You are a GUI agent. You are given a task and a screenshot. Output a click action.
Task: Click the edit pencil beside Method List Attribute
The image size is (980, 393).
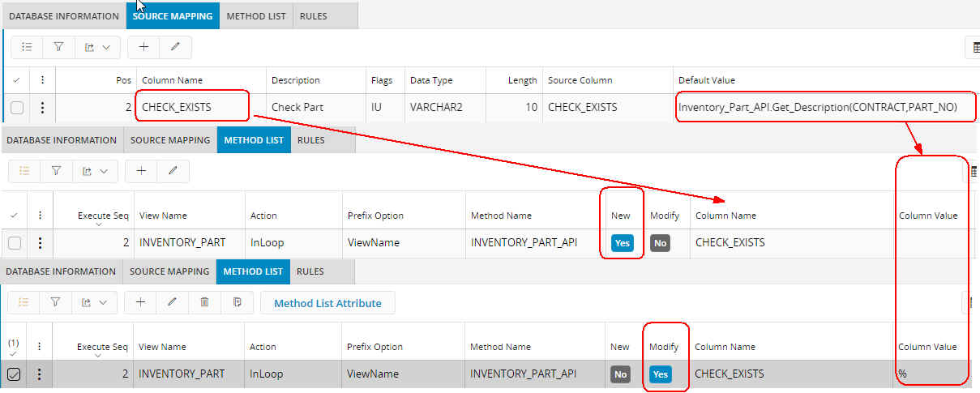point(172,302)
